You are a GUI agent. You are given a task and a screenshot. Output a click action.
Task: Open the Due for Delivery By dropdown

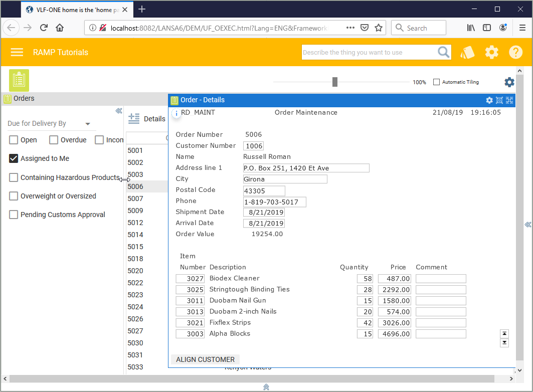(x=88, y=124)
